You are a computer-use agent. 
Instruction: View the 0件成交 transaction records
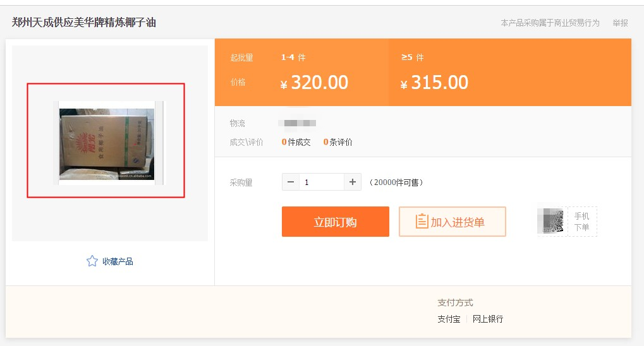point(296,142)
